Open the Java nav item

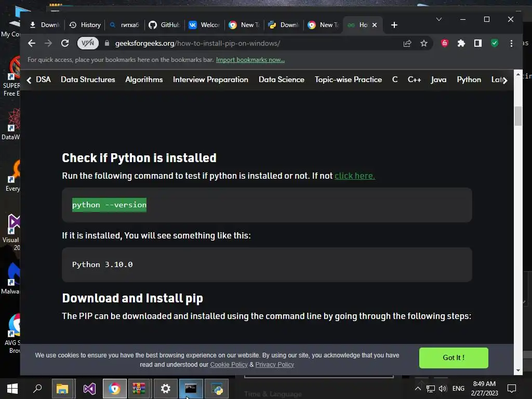tap(438, 79)
